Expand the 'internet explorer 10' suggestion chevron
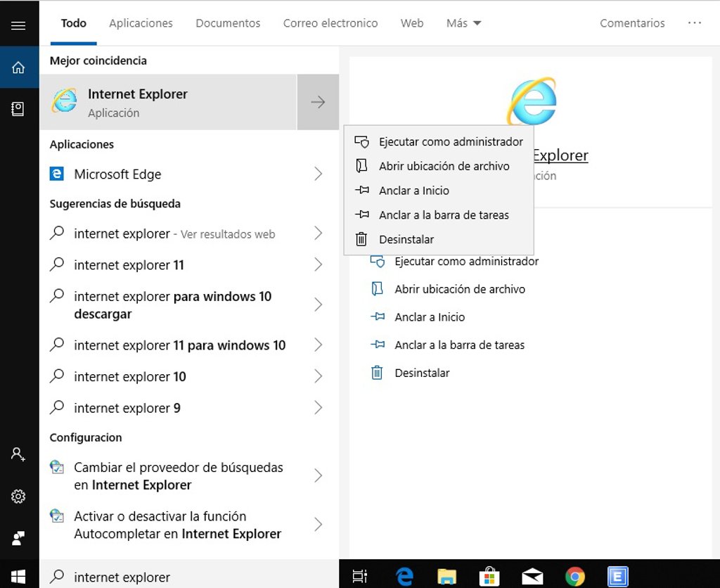720x588 pixels. pos(319,376)
